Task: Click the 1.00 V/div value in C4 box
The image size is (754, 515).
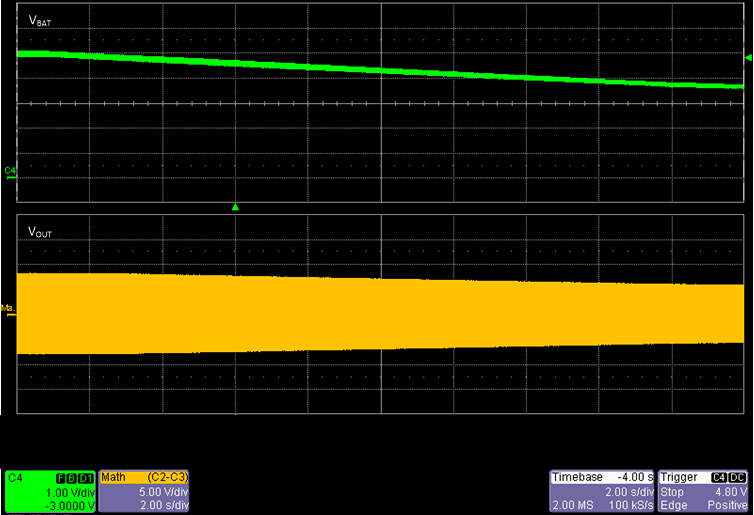Action: [x=70, y=493]
